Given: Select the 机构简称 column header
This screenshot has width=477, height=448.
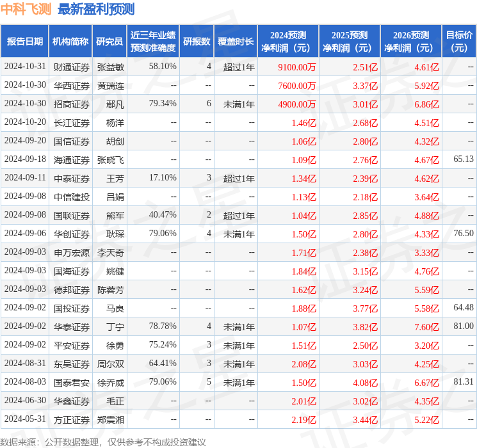Looking at the screenshot, I should coord(70,42).
